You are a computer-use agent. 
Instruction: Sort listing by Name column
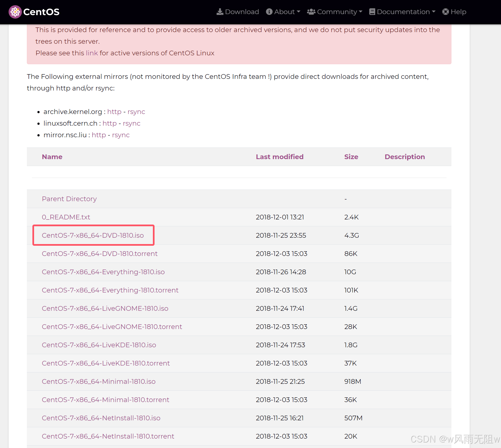52,157
